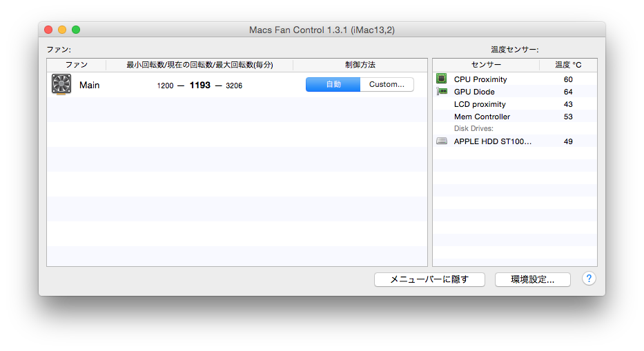Select the LCD proximity sensor row
The width and height of the screenshot is (644, 351).
coord(515,104)
